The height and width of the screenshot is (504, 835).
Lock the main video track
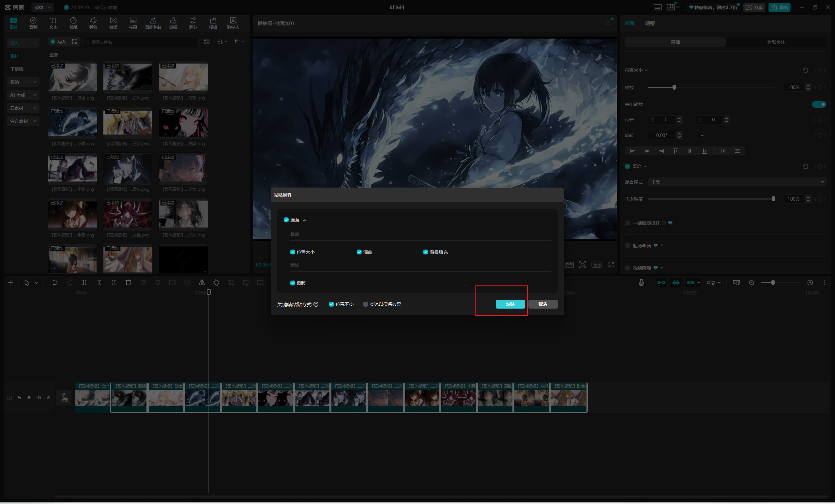pos(19,398)
